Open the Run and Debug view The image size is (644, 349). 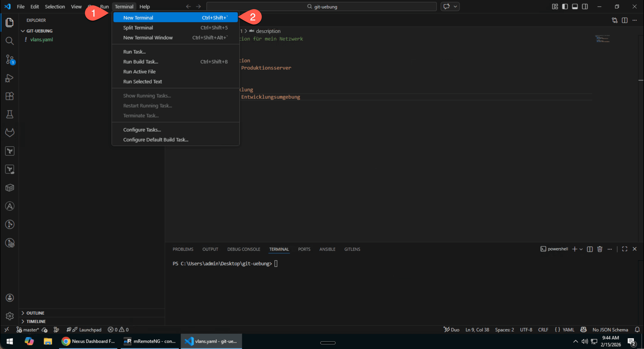click(10, 78)
